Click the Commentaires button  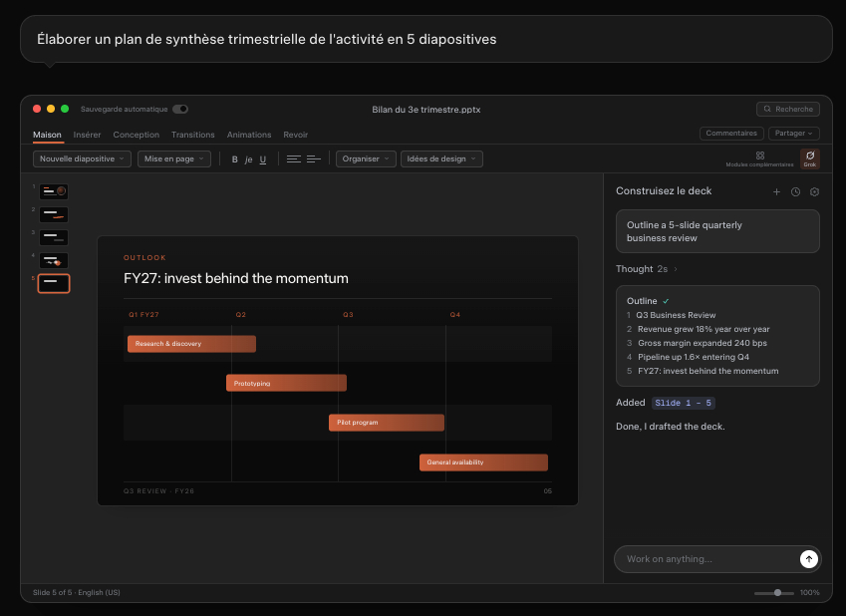[731, 134]
